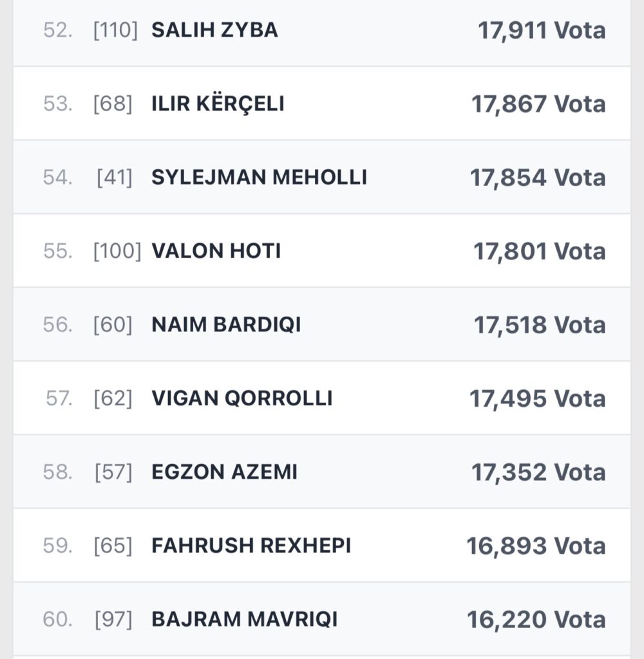Choose Naim Bardiqi from the list
The width and height of the screenshot is (644, 659).
click(x=226, y=325)
